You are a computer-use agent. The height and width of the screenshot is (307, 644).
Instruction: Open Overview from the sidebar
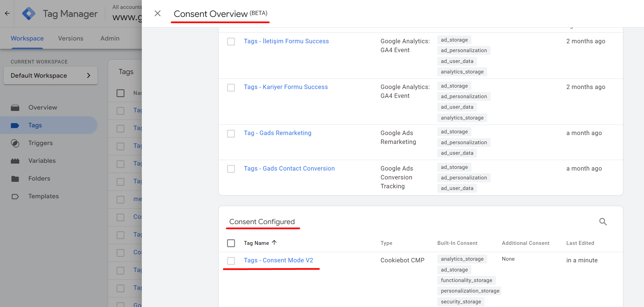point(42,107)
